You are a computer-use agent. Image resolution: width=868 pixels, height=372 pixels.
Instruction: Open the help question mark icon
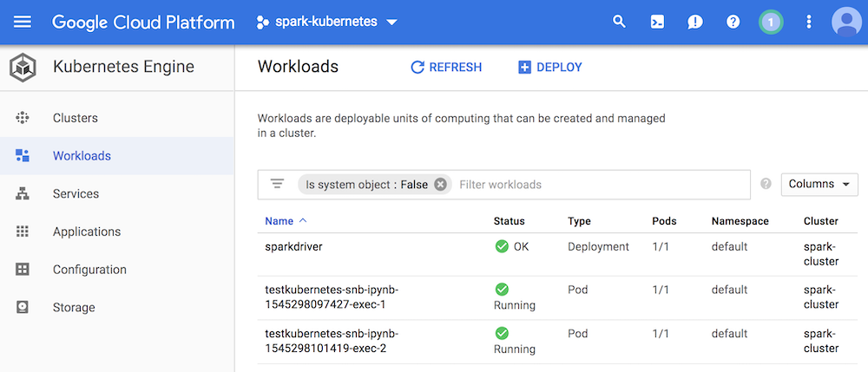[x=733, y=22]
